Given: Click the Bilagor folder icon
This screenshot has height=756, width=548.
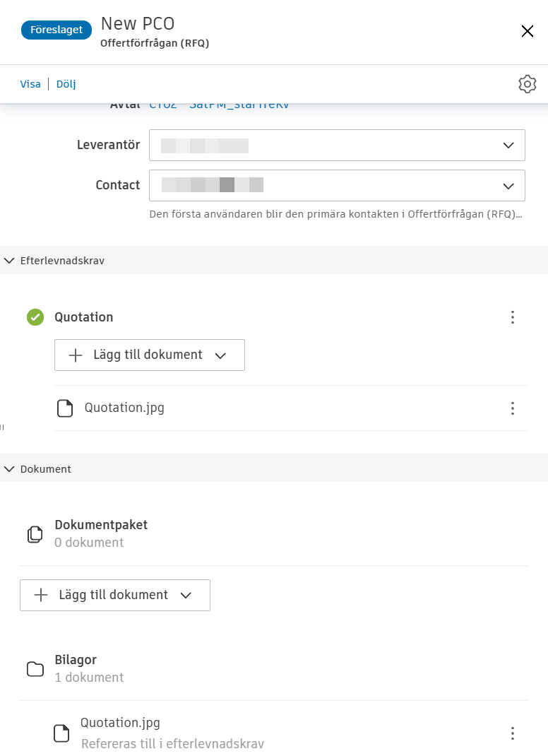Looking at the screenshot, I should 35,668.
